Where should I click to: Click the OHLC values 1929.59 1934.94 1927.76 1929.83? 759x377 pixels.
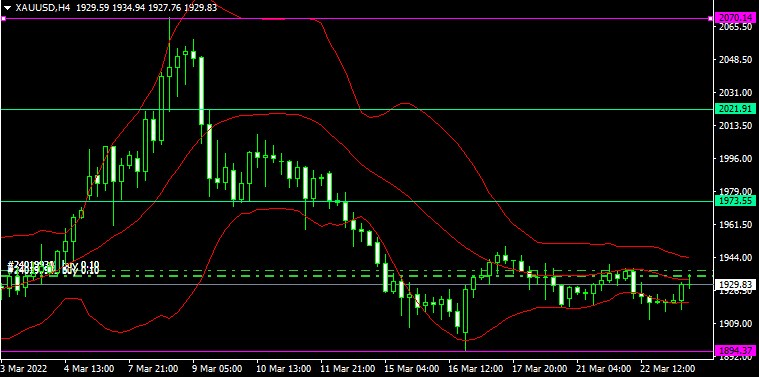tap(147, 8)
